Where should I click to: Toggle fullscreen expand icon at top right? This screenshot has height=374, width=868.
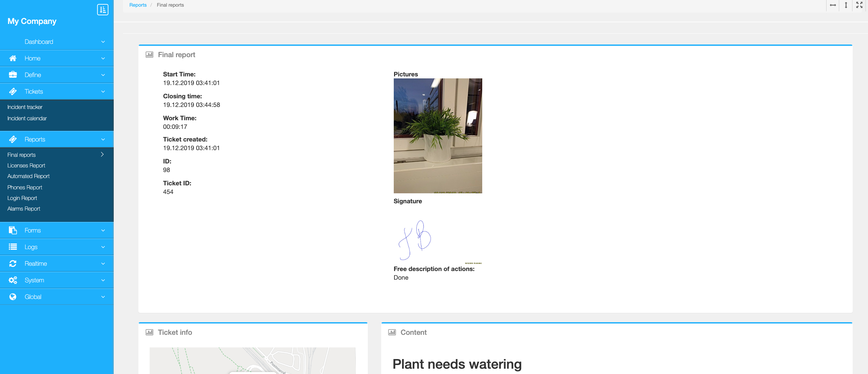[859, 5]
